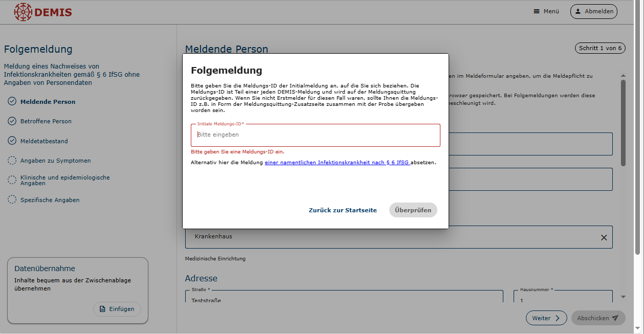
Task: Open the hamburger Menü
Action: point(546,11)
